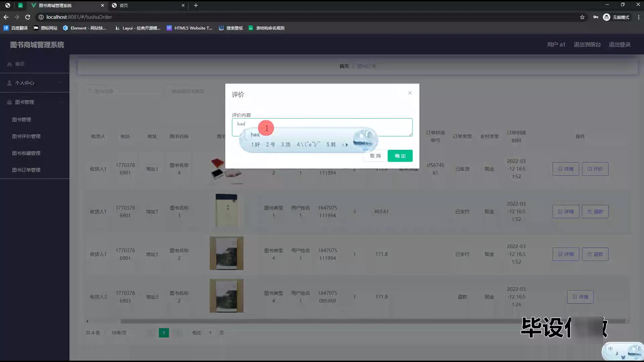Click 评价 for the 图书名称4 order
The image size is (644, 362).
click(x=595, y=169)
